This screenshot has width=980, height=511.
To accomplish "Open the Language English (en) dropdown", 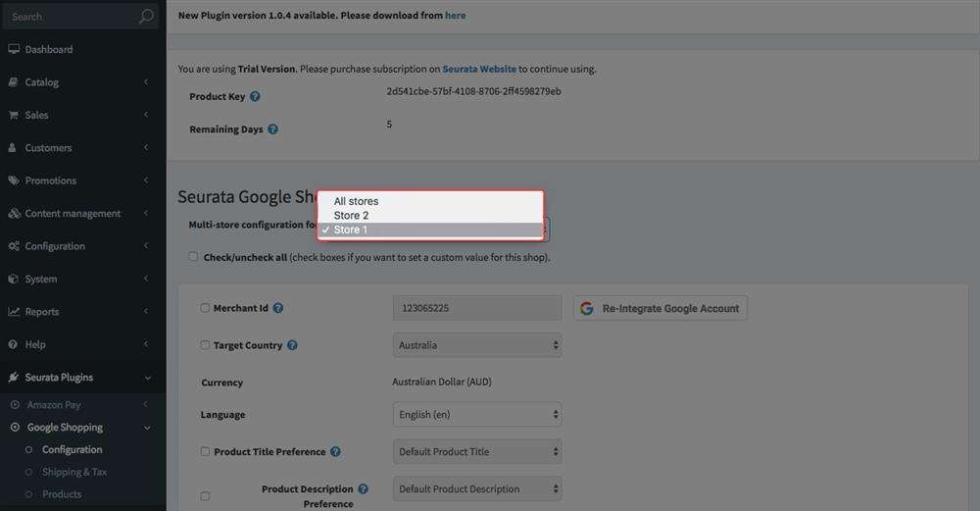I will pos(477,415).
